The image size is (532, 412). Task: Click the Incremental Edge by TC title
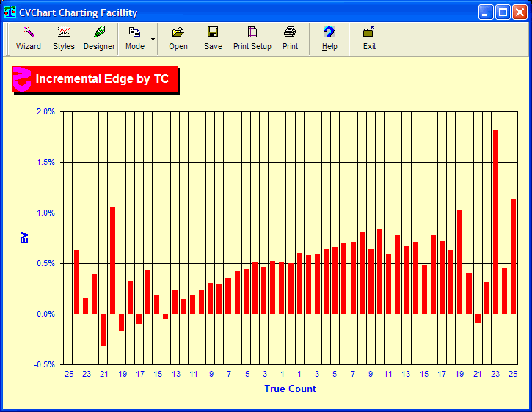102,79
